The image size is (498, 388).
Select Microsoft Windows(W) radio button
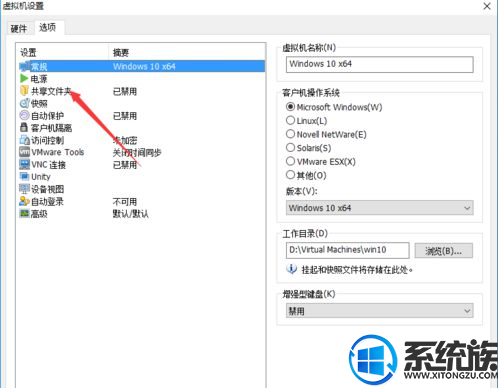click(x=290, y=107)
